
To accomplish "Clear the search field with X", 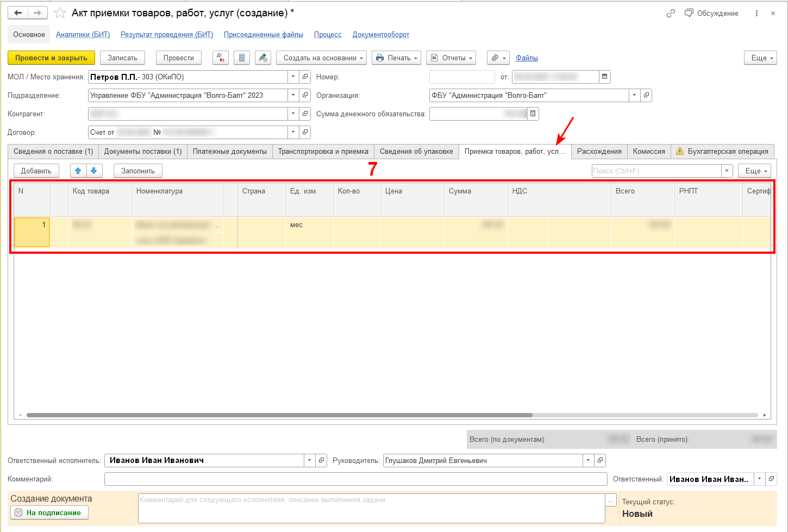I will pyautogui.click(x=727, y=171).
